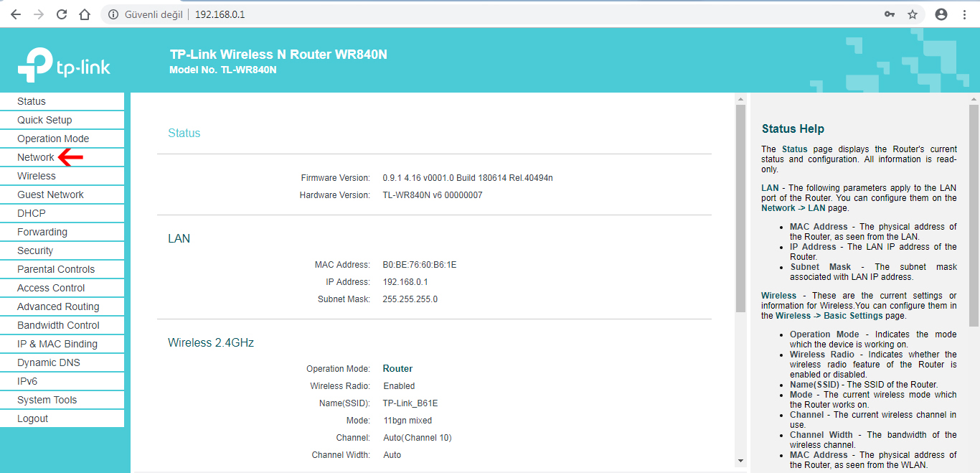Screen dimensions: 980x473
Task: Open the Chrome profile avatar
Action: [x=941, y=14]
